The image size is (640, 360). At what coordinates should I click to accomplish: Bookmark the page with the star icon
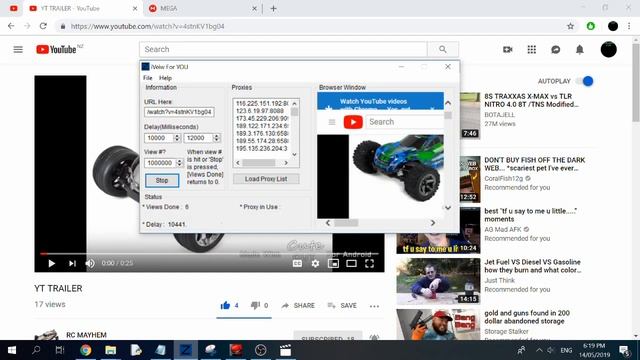571,26
